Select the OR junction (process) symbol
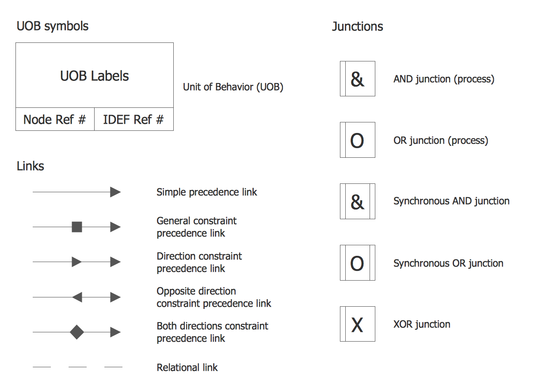 (x=357, y=140)
